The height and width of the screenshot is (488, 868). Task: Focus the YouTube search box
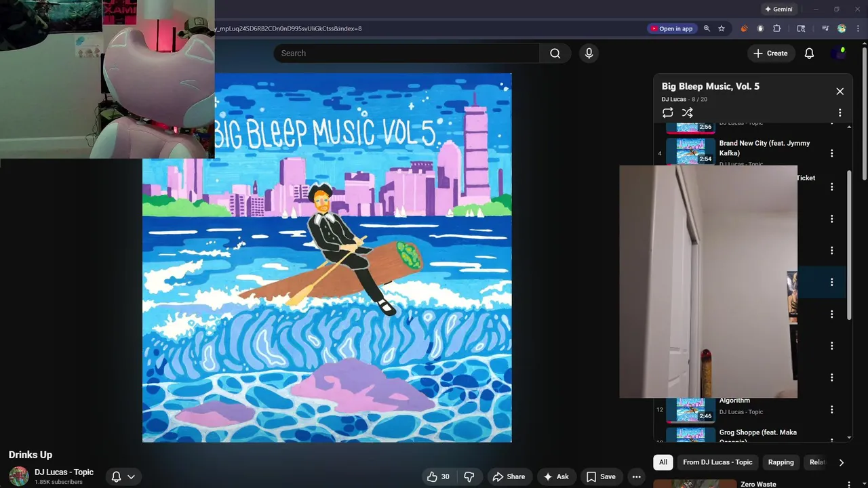[407, 54]
